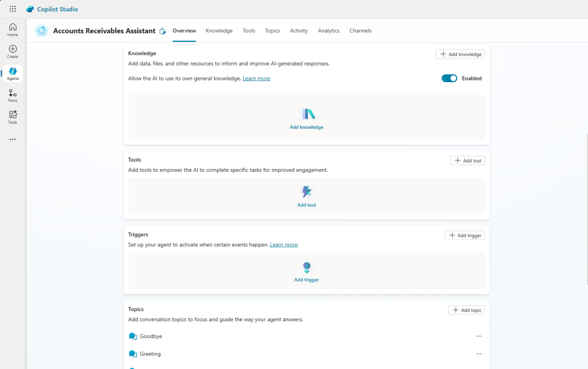Click the agent avatar icon beside title
This screenshot has height=369, width=588.
click(41, 31)
